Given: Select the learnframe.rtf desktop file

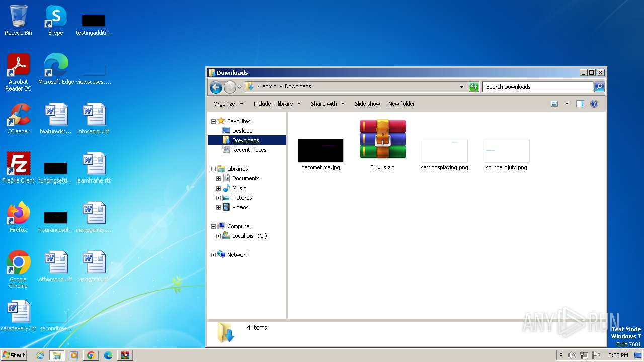Looking at the screenshot, I should click(x=94, y=168).
